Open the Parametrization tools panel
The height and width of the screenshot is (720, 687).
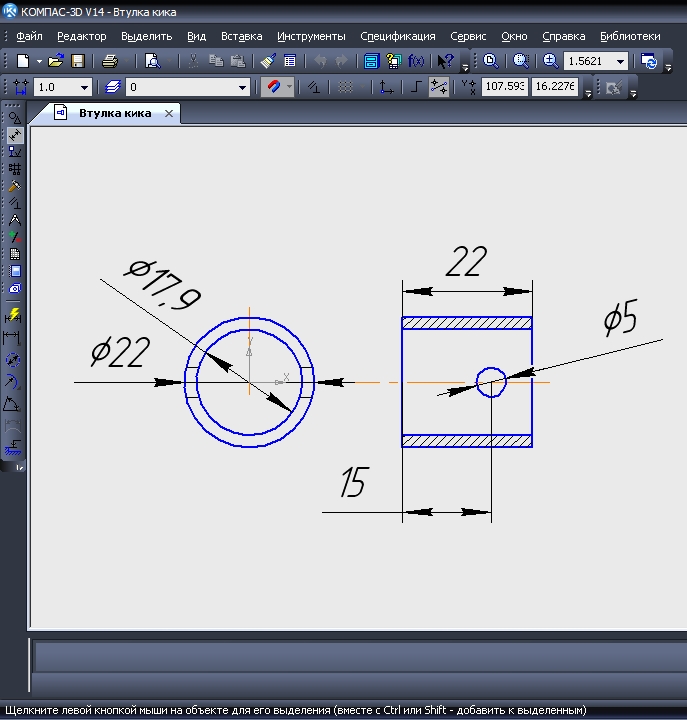tap(15, 203)
